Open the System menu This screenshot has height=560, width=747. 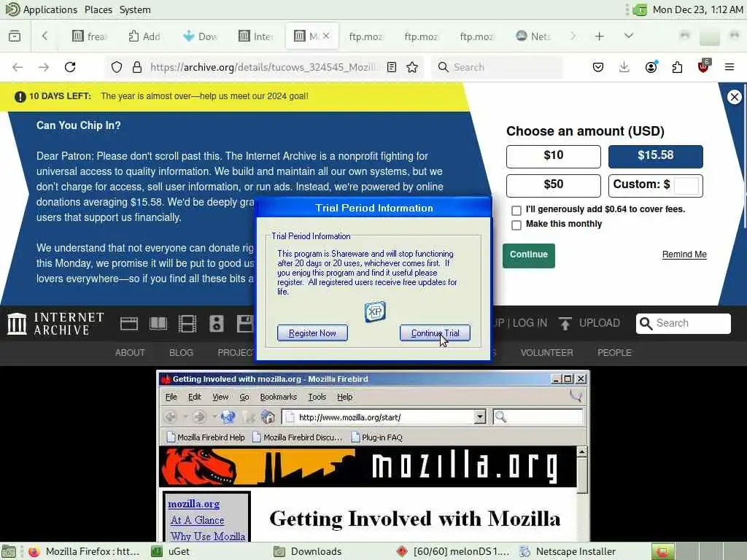tap(135, 9)
